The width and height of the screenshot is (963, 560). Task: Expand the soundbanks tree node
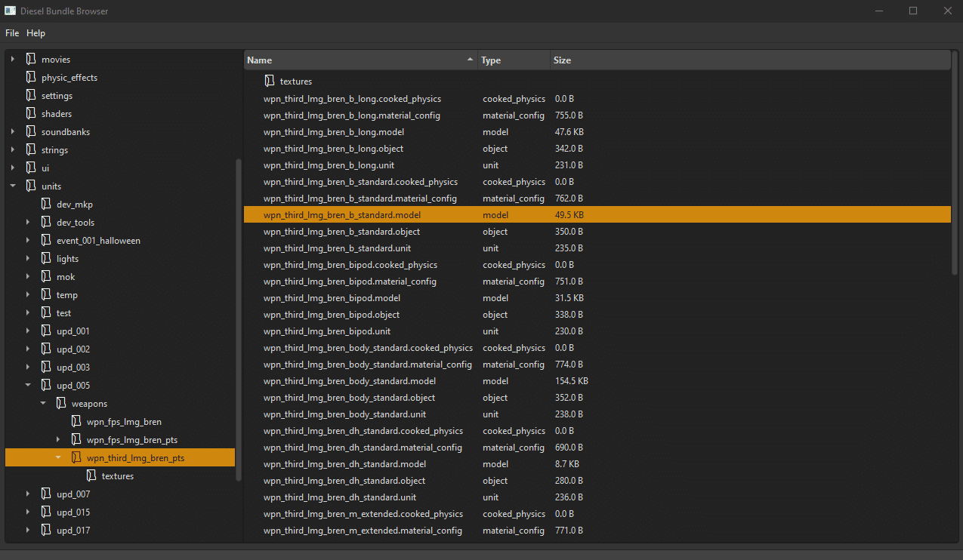(13, 131)
